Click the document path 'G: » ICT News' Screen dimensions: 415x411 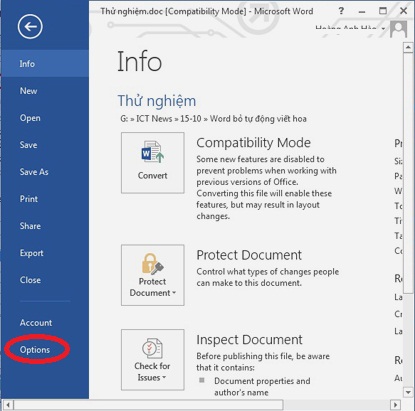146,119
